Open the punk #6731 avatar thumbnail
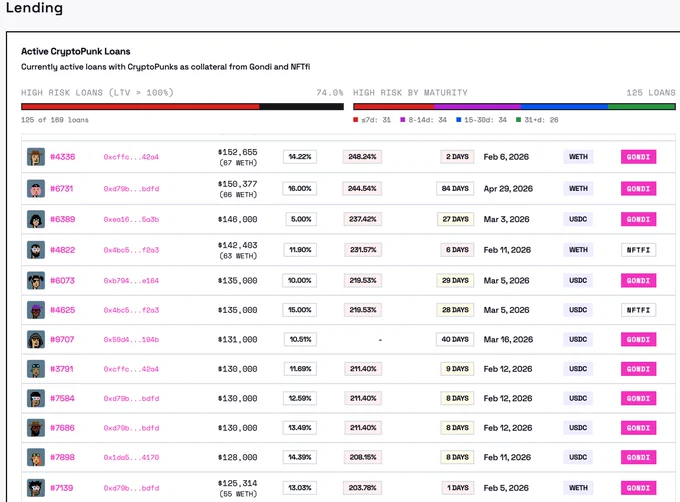Screen dimensions: 680x502 coord(36,189)
